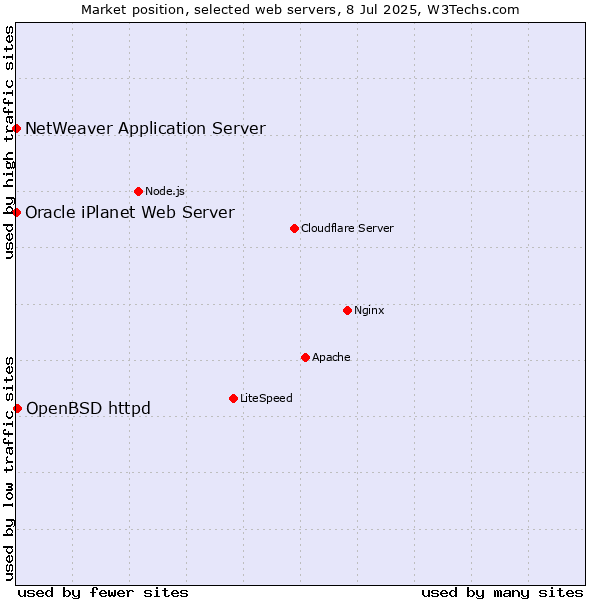Click the 'Nginx' label text

[369, 310]
